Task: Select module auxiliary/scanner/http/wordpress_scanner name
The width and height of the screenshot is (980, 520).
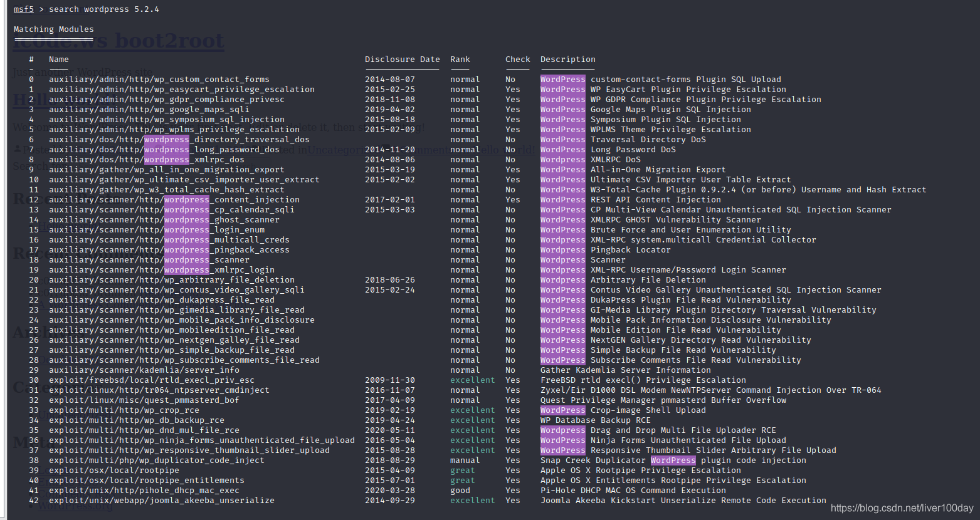Action: (x=149, y=260)
